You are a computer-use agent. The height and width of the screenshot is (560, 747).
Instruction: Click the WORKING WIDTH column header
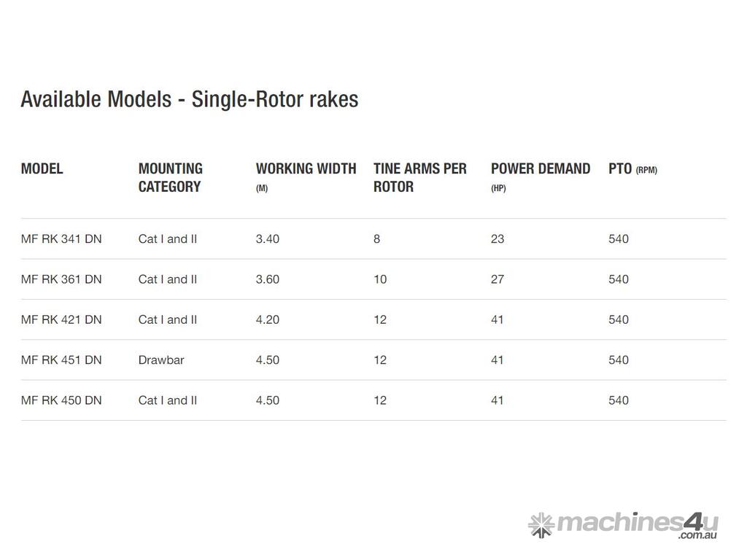(306, 169)
